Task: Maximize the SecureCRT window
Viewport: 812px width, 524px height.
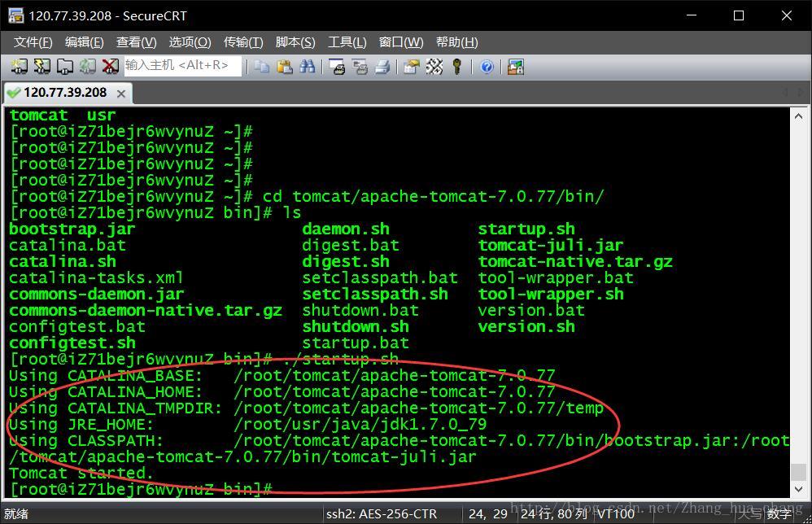Action: [x=739, y=15]
